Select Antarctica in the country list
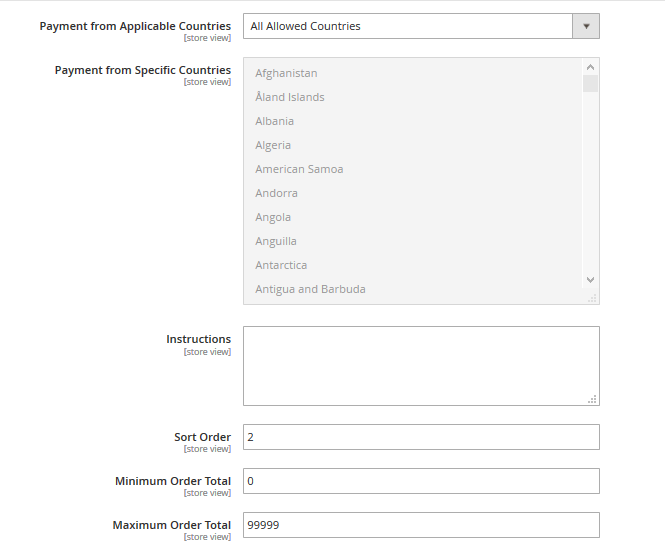 coord(281,265)
